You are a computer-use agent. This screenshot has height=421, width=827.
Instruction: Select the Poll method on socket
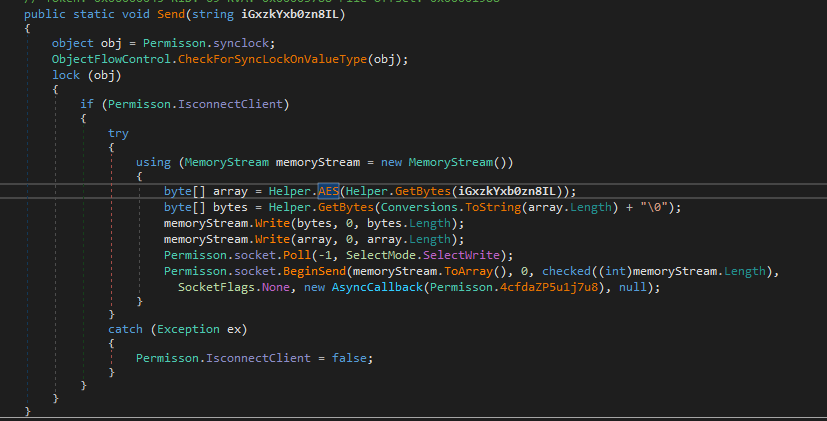(297, 255)
